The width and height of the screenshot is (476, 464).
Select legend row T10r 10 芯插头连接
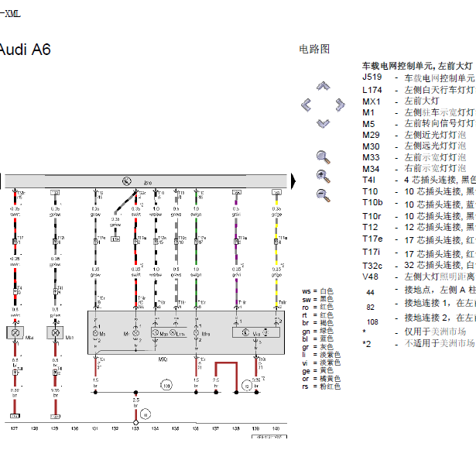[418, 216]
